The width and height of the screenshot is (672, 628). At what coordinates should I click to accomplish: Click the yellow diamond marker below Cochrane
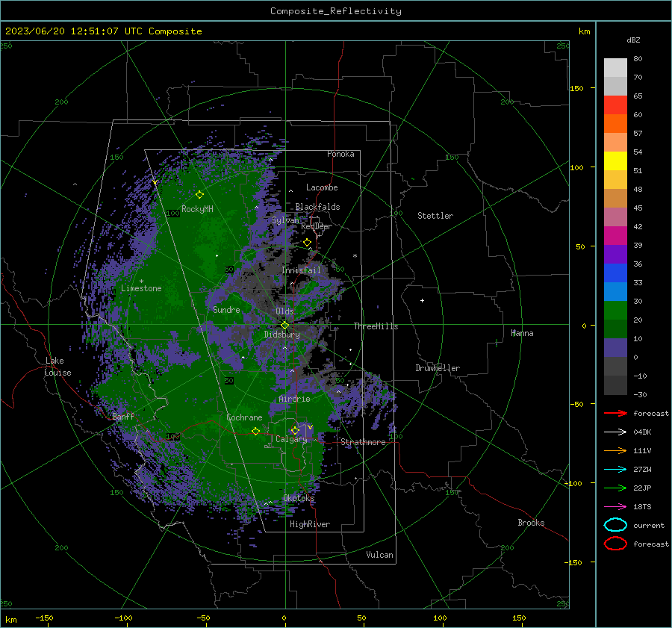pos(255,431)
